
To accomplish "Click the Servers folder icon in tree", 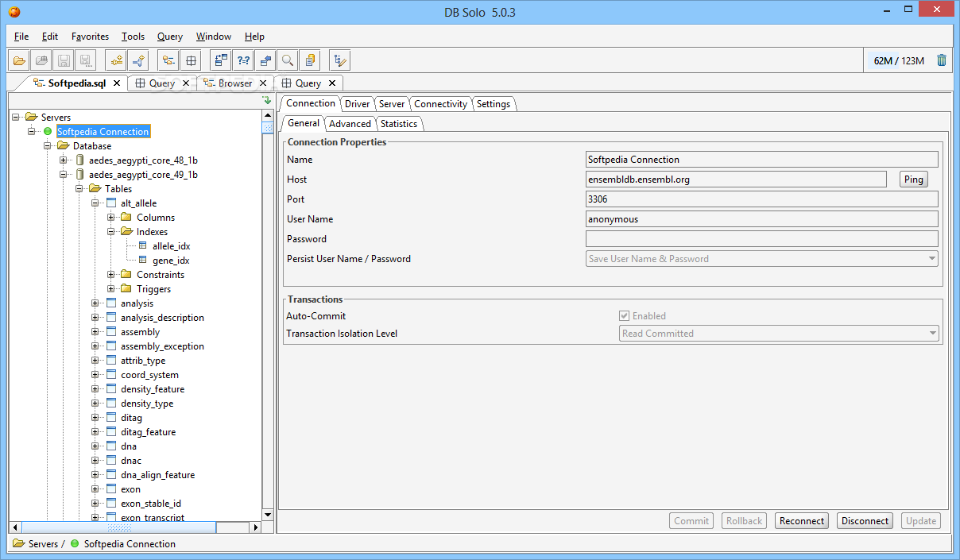I will point(32,118).
